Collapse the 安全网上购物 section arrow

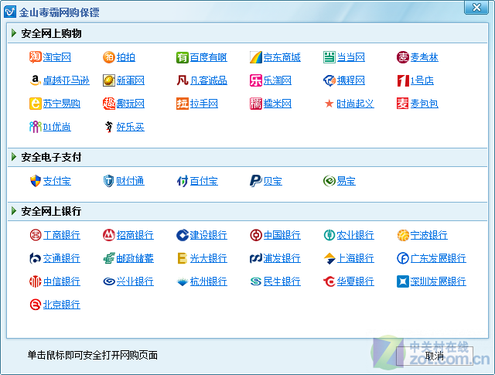14,33
